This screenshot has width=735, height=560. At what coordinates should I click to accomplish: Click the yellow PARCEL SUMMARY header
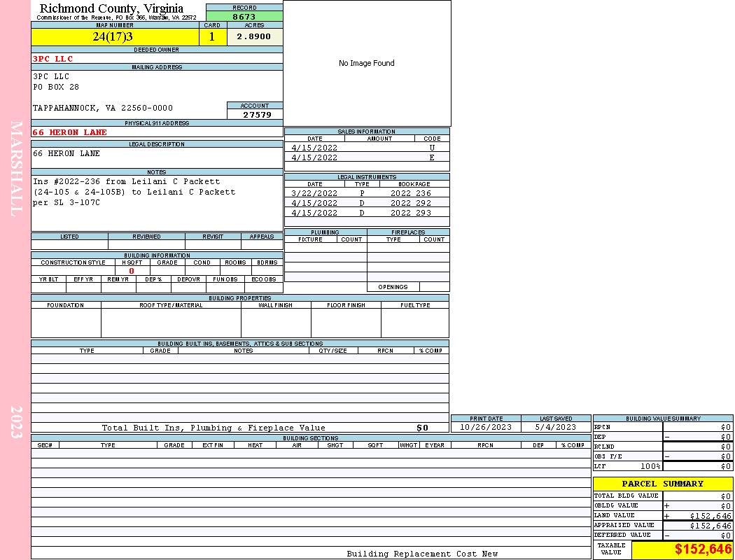click(x=663, y=484)
